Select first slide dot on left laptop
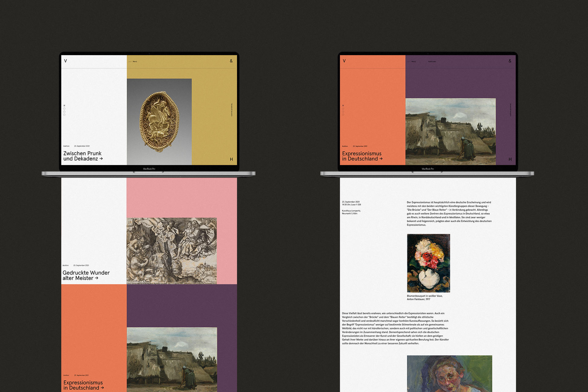The width and height of the screenshot is (588, 392). click(64, 106)
